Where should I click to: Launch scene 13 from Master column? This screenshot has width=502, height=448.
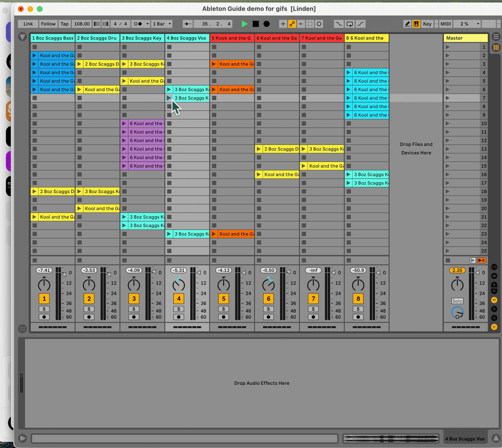tap(447, 149)
